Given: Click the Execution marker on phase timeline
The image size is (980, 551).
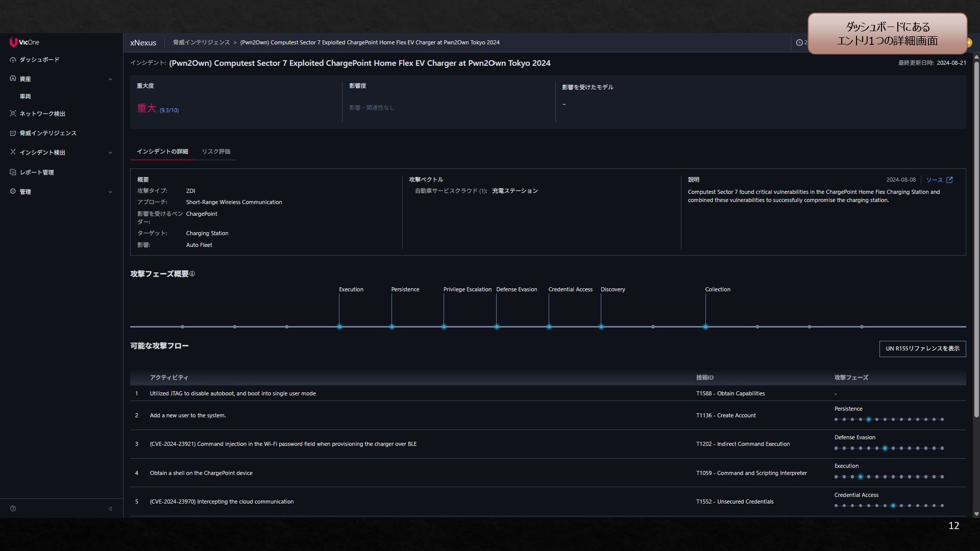Looking at the screenshot, I should pos(339,327).
